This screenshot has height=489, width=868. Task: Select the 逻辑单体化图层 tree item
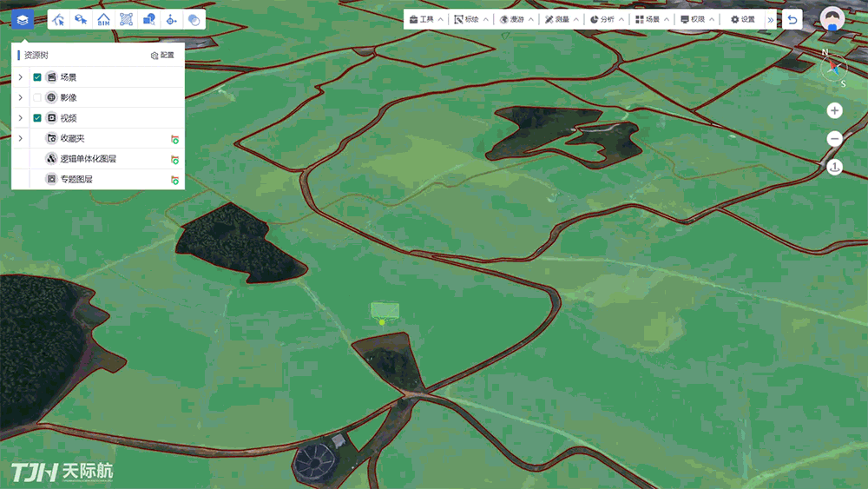click(88, 159)
